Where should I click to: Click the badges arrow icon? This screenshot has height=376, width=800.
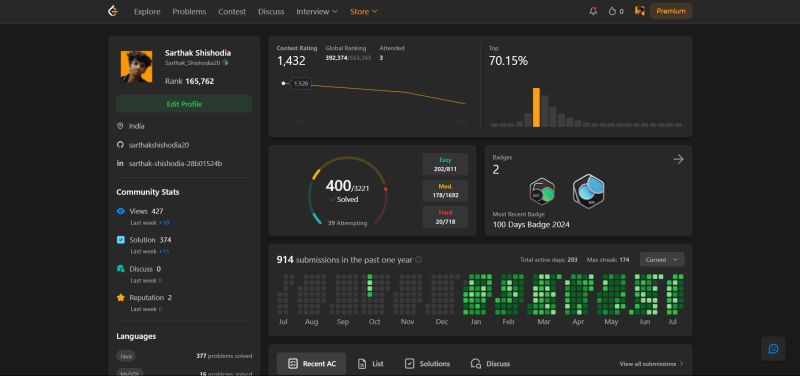coord(678,159)
